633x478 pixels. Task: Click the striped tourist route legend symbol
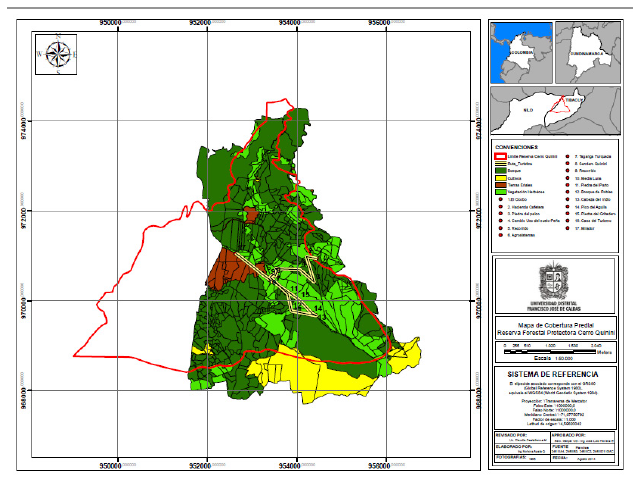tap(501, 162)
